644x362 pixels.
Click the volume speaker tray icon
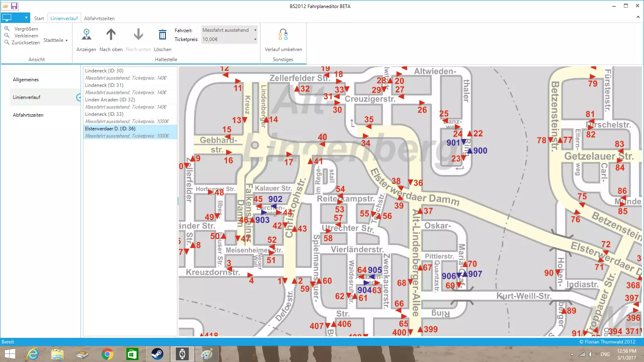coord(591,354)
